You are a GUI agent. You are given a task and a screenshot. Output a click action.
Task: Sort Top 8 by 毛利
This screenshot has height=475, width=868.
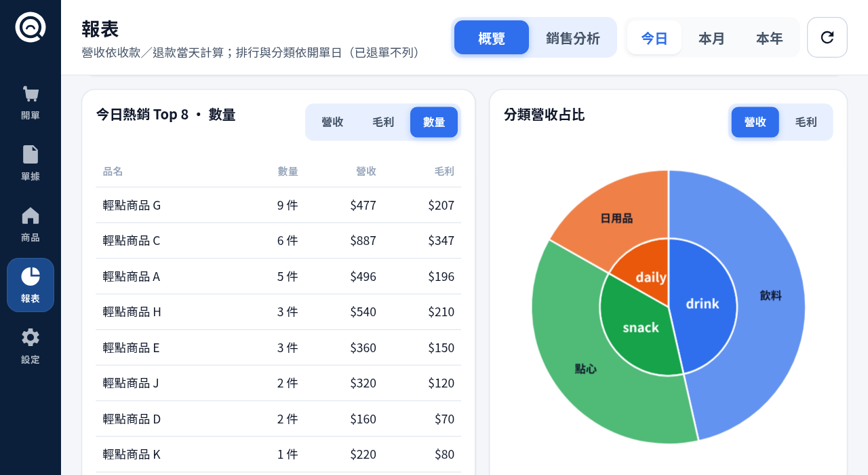[x=383, y=122]
